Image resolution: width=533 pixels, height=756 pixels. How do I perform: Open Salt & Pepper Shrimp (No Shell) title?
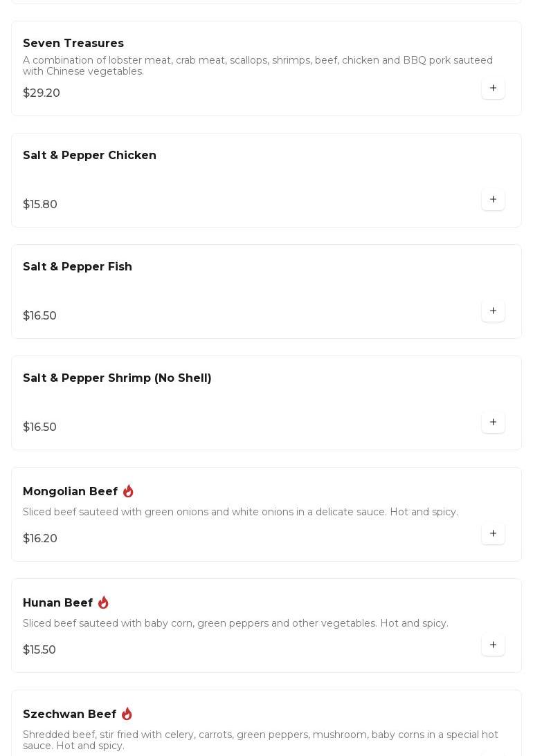coord(117,378)
